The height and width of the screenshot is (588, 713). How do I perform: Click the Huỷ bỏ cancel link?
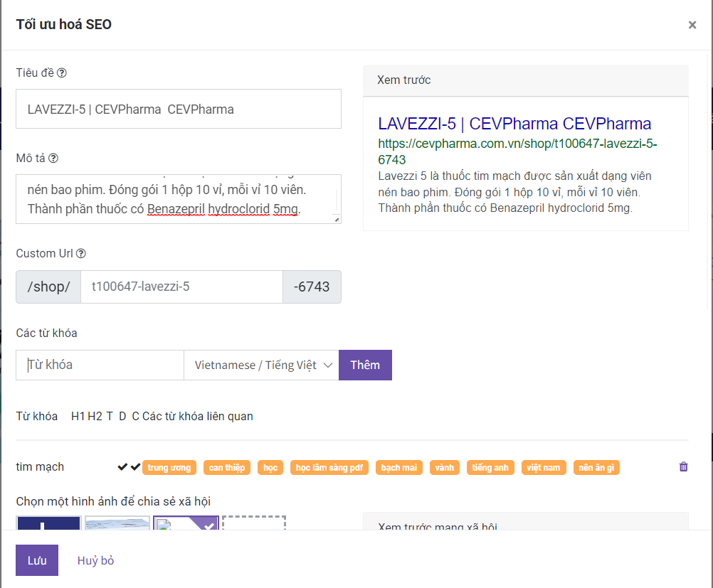coord(95,560)
